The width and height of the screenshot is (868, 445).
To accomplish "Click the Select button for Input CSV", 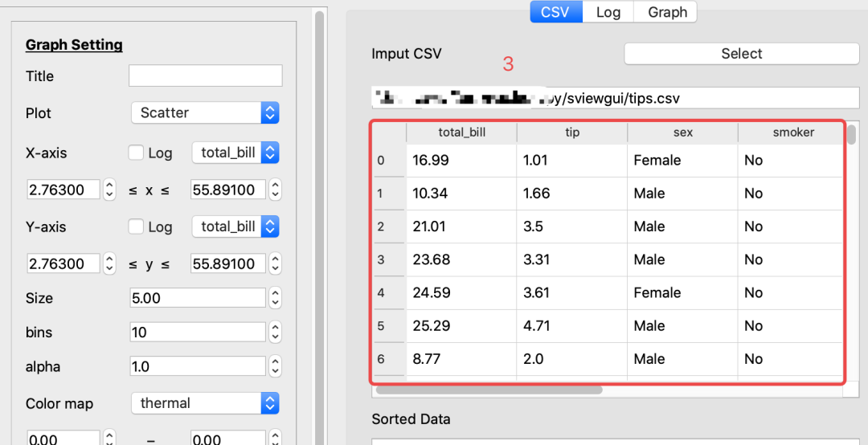I will click(741, 54).
